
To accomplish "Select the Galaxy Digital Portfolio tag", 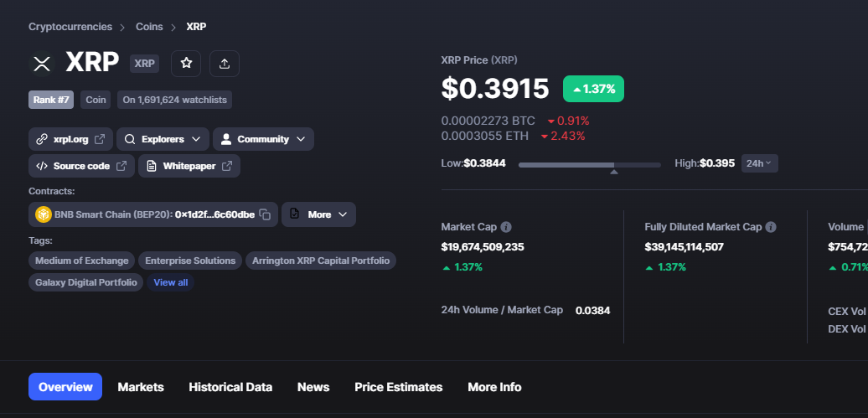I will 85,282.
